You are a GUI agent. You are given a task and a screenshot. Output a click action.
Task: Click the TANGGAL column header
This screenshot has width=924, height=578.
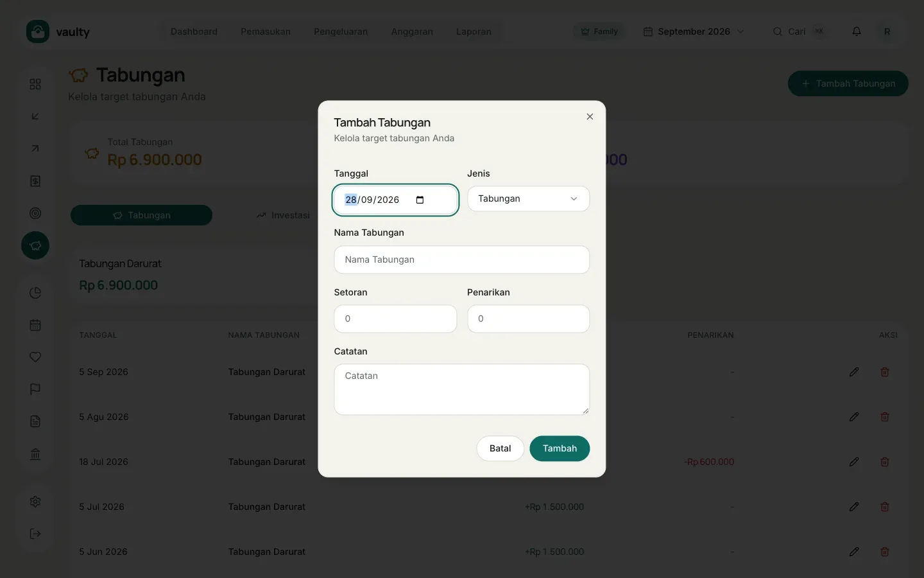click(x=98, y=335)
